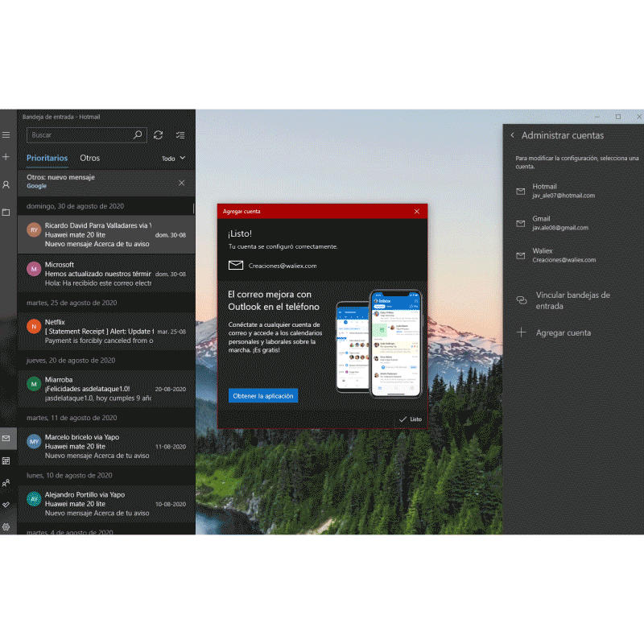This screenshot has width=644, height=644.
Task: Expand the Todo filter dropdown
Action: coord(173,159)
